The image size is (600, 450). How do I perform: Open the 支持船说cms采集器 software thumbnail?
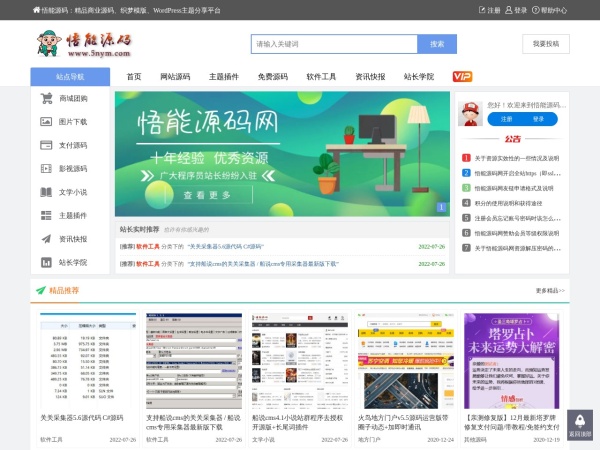pyautogui.click(x=194, y=360)
